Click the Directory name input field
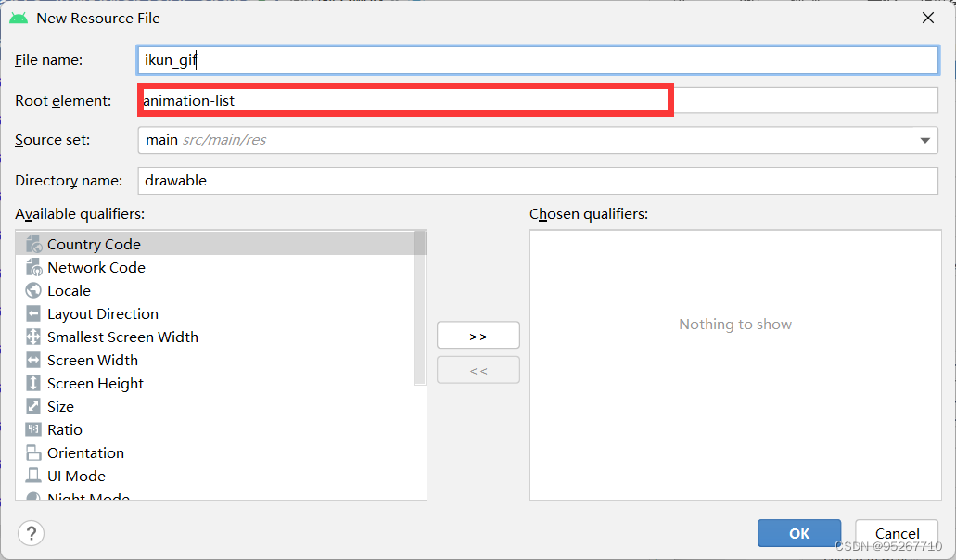The image size is (956, 560). [538, 181]
